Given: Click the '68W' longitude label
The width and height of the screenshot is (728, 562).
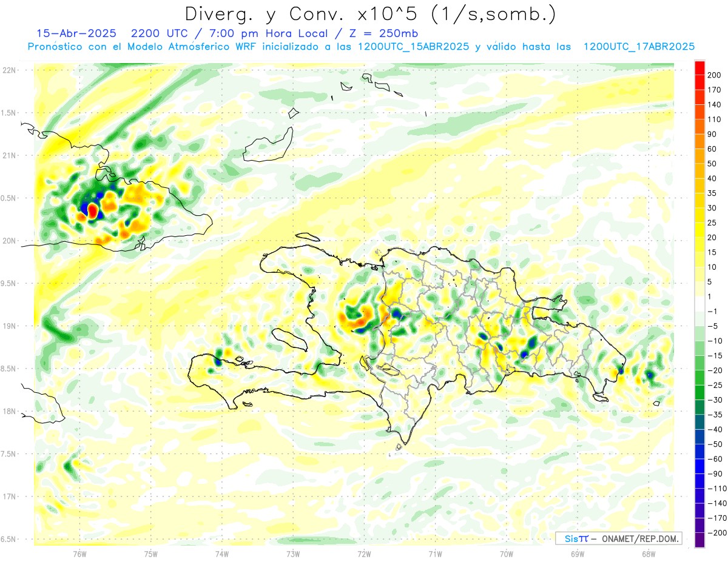Looking at the screenshot, I should 648,553.
